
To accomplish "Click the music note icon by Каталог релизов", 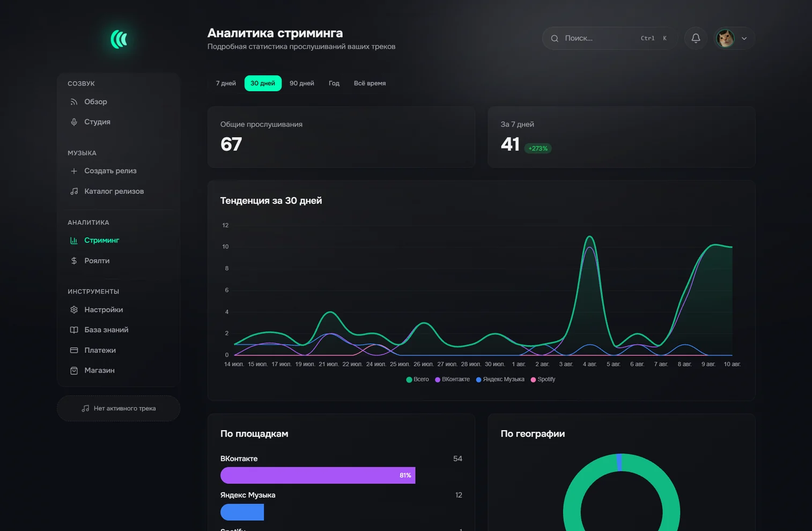I will coord(74,191).
